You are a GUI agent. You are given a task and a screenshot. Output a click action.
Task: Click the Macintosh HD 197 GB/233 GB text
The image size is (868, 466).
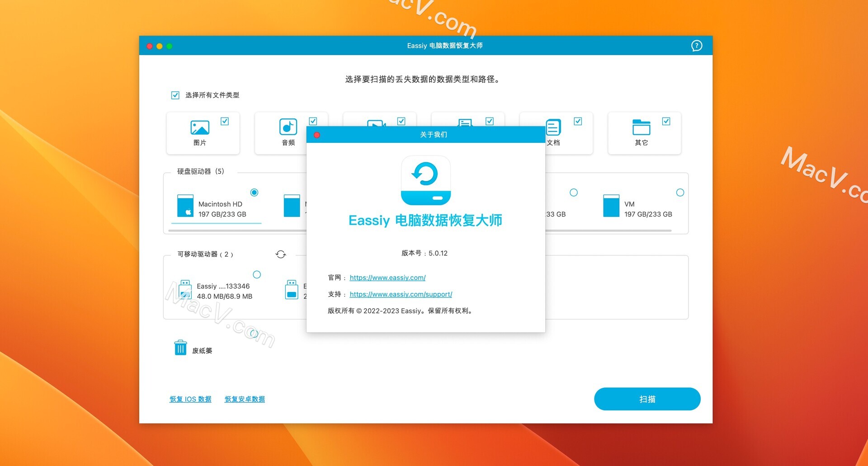(x=222, y=209)
